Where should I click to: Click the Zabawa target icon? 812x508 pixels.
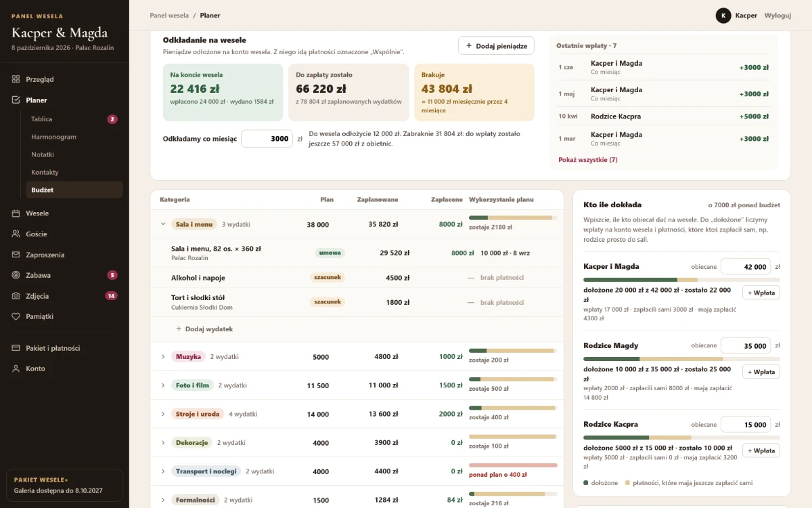pos(16,275)
